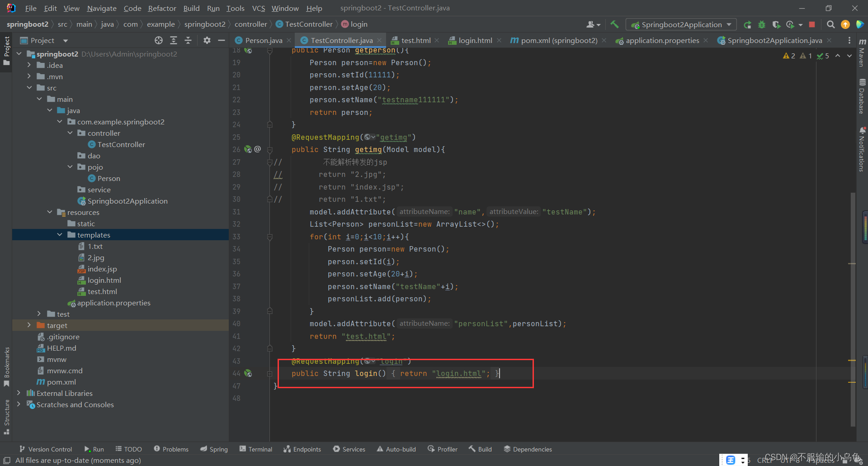Jump to previous highlighted error arrow
The image size is (868, 466).
(x=838, y=56)
